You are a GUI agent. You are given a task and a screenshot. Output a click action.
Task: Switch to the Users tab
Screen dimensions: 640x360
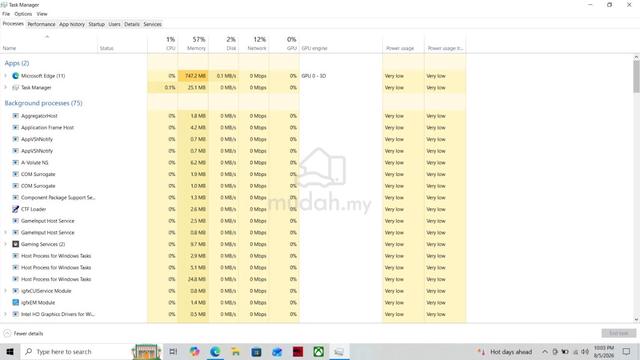[x=114, y=24]
